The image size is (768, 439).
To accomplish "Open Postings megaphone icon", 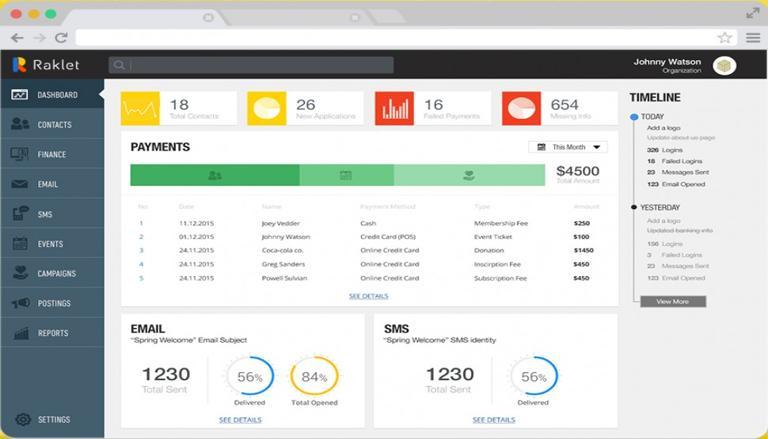I will click(x=21, y=303).
